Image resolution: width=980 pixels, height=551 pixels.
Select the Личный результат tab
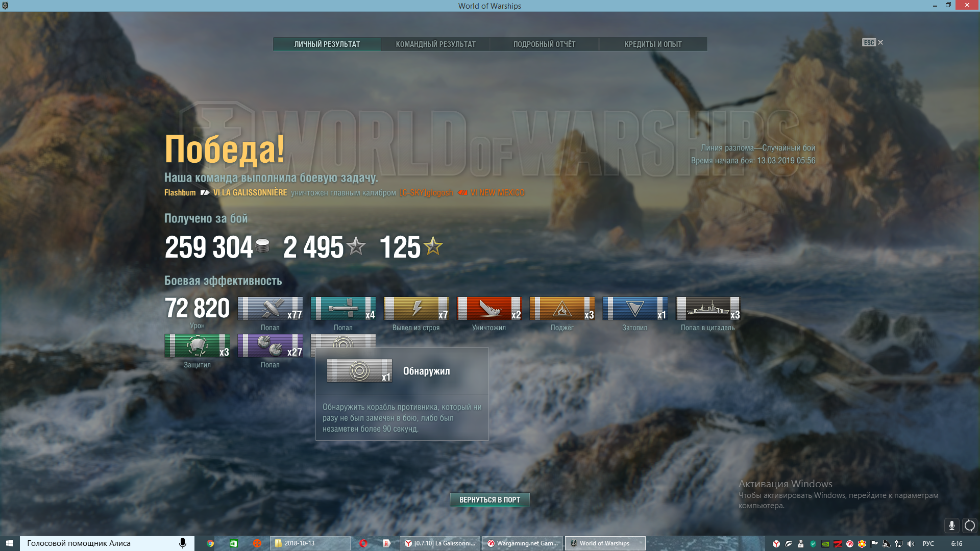point(327,44)
